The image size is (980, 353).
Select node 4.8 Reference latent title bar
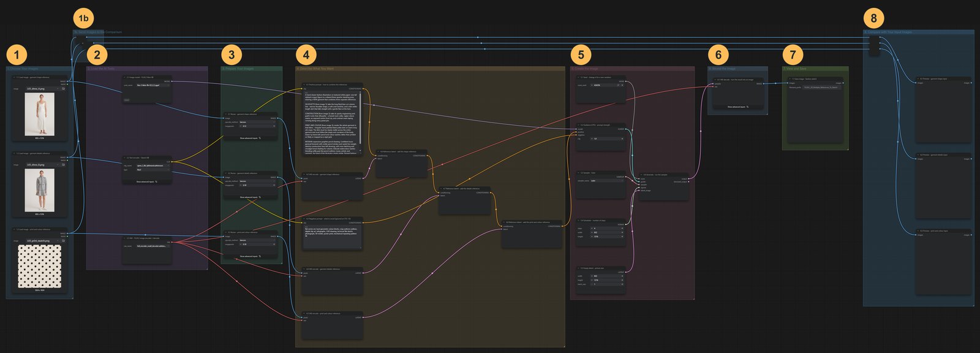pyautogui.click(x=531, y=222)
